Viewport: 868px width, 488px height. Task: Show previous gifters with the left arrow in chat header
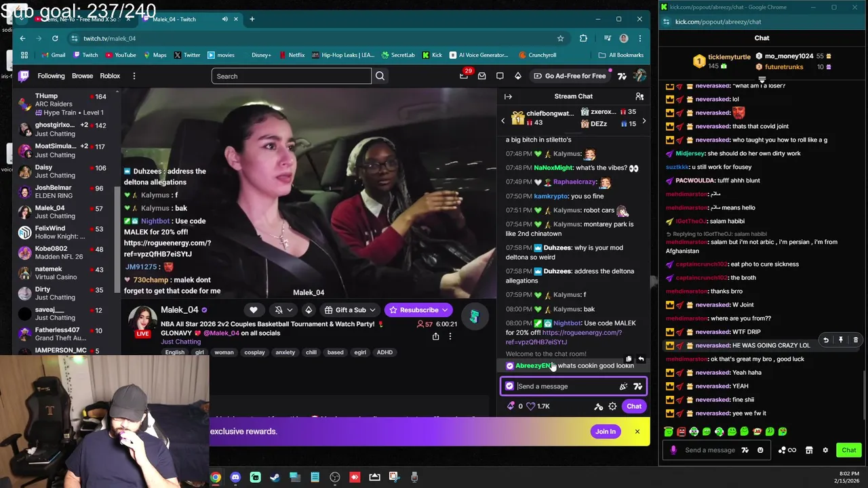coord(503,121)
